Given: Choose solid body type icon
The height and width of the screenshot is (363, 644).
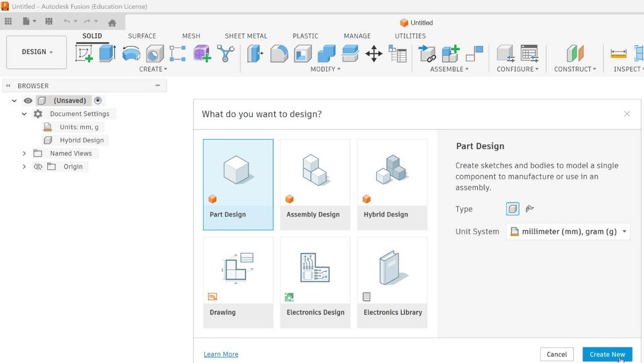Looking at the screenshot, I should click(x=513, y=209).
